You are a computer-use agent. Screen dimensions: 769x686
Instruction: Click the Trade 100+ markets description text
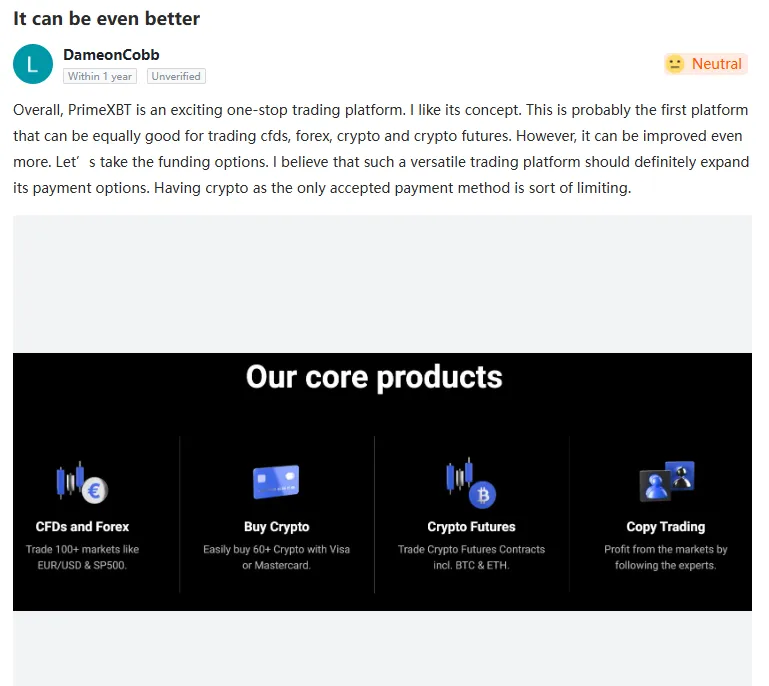pyautogui.click(x=82, y=557)
